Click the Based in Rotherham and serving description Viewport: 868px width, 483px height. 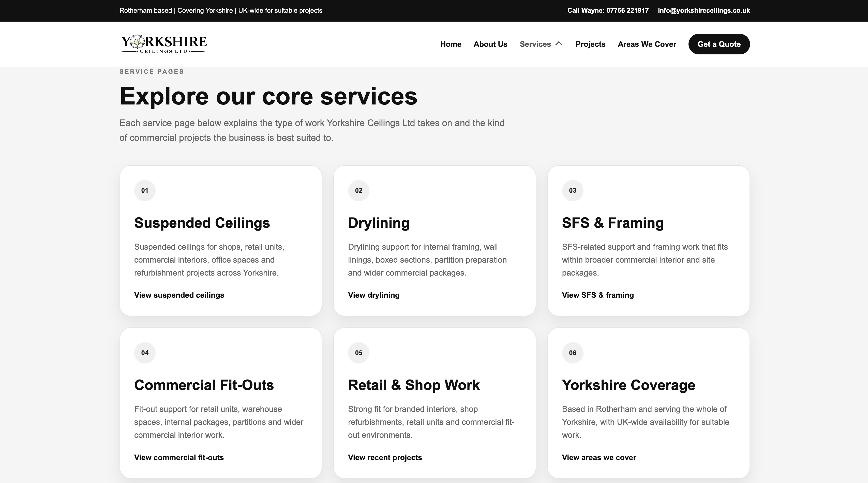[646, 422]
